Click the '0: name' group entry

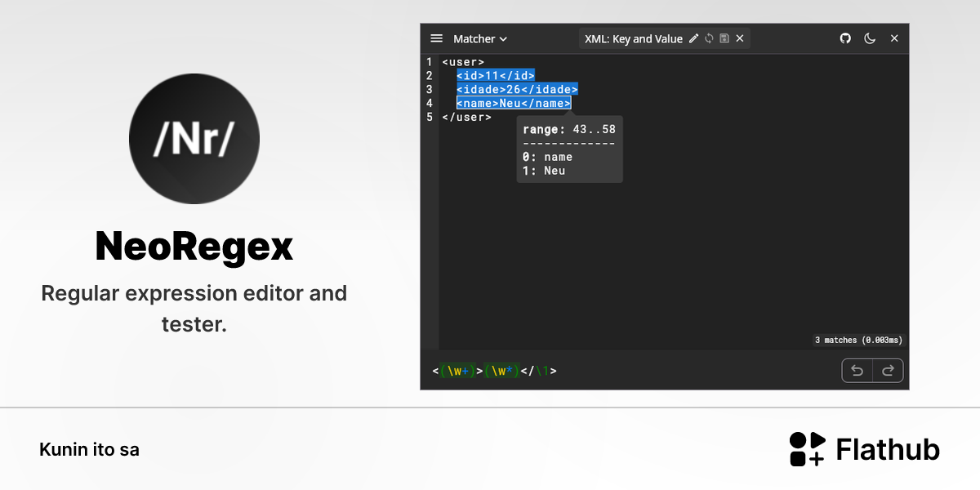click(x=547, y=157)
